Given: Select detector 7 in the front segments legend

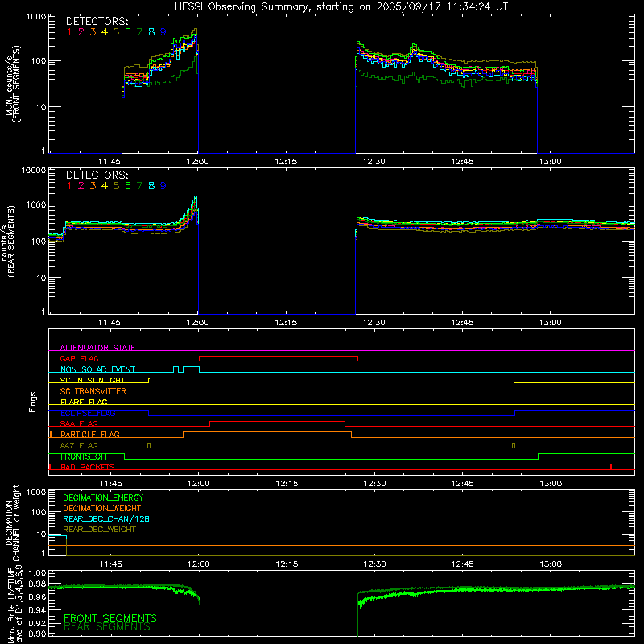Looking at the screenshot, I should pyautogui.click(x=139, y=32).
